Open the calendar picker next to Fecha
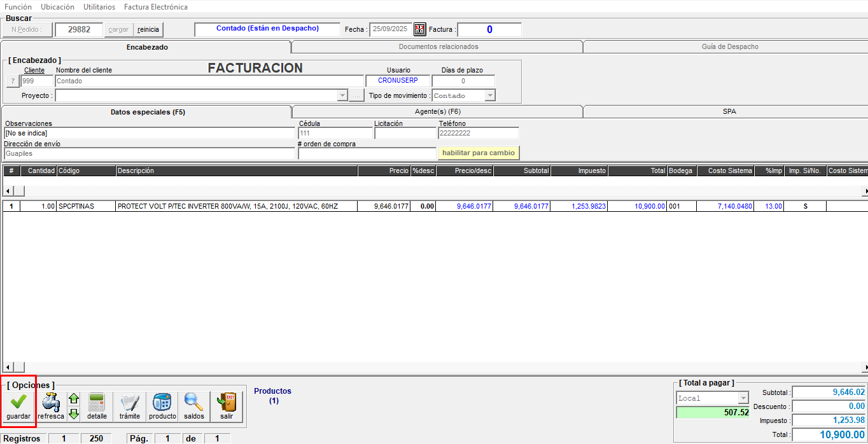 click(x=420, y=29)
